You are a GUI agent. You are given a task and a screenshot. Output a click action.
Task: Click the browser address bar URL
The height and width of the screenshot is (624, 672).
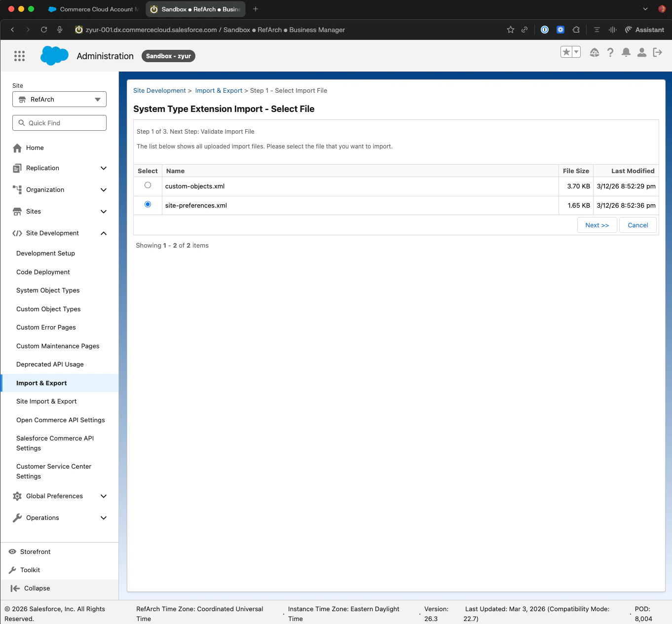tap(215, 30)
